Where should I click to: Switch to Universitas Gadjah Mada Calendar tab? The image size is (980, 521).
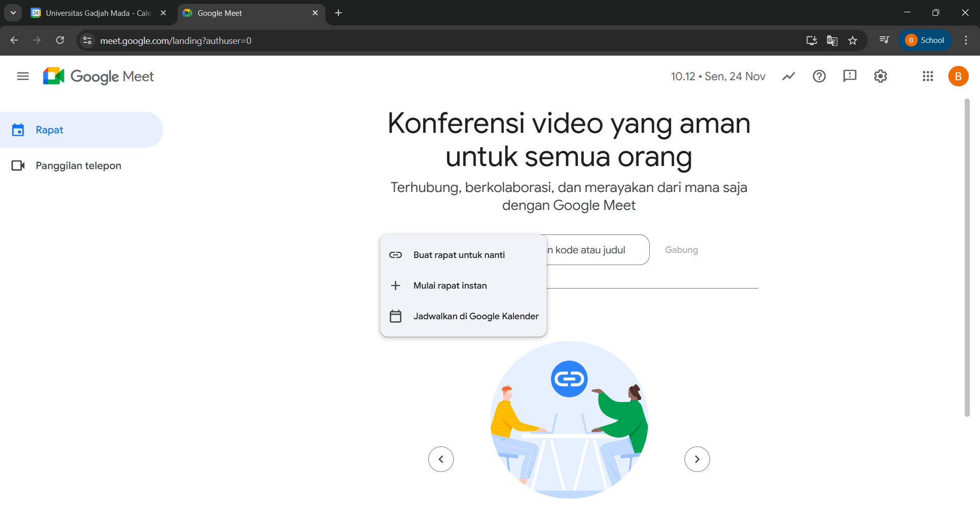point(97,13)
